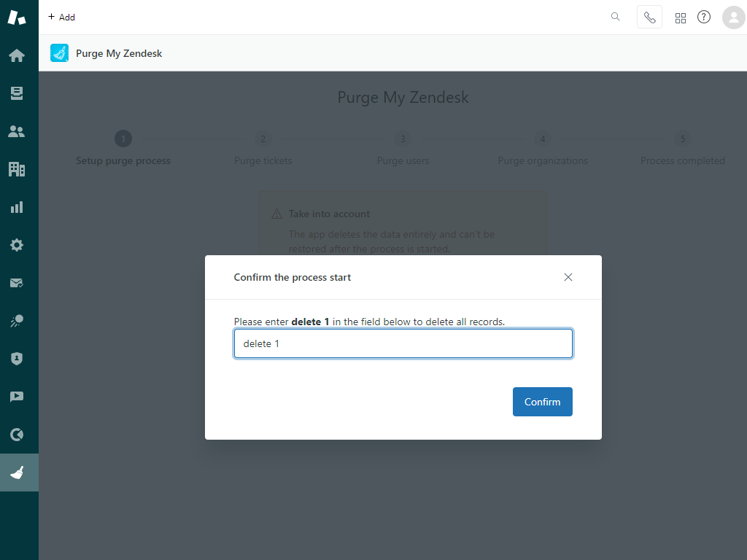The width and height of the screenshot is (747, 560).
Task: Select the Home icon in the sidebar
Action: (x=16, y=55)
